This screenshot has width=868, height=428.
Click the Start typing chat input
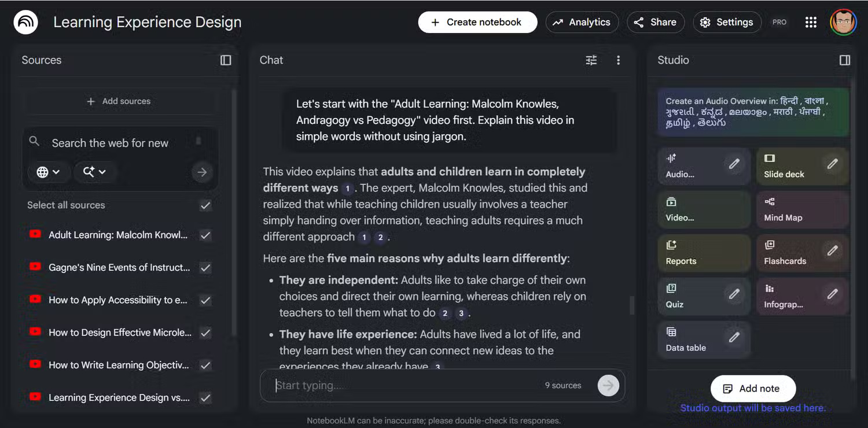(x=405, y=385)
